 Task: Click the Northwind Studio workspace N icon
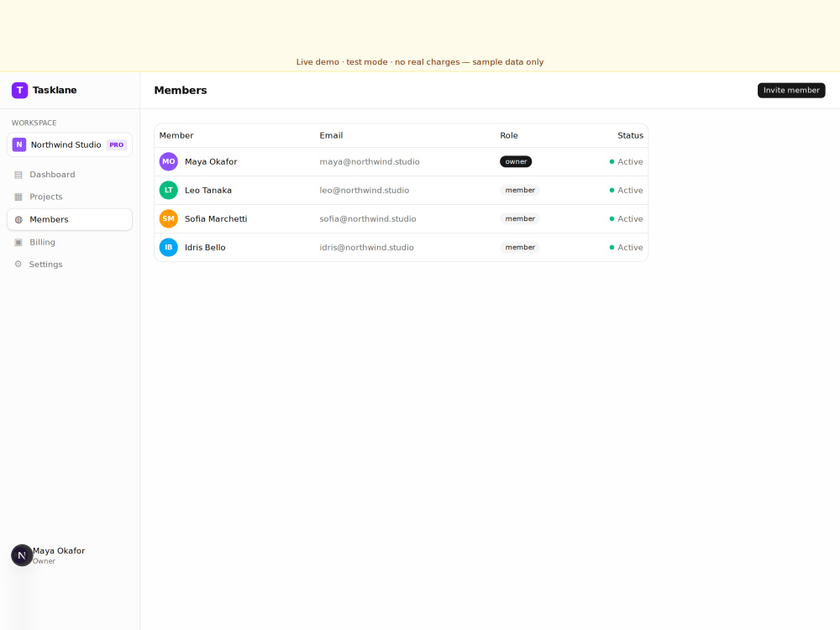click(x=19, y=144)
